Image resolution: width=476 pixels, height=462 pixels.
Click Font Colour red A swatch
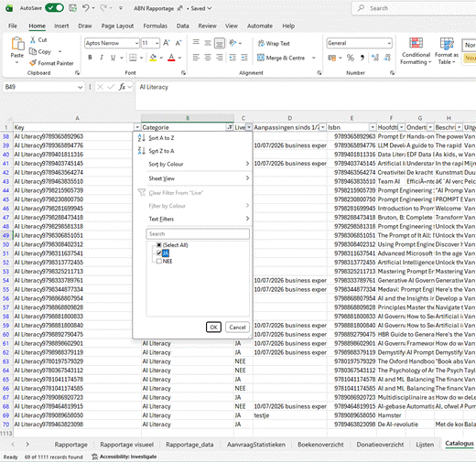[171, 58]
